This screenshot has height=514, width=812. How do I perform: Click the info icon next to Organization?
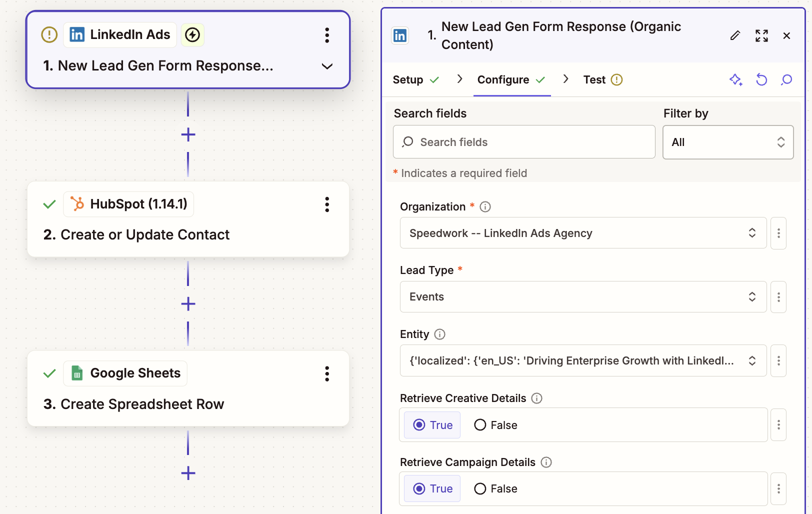pyautogui.click(x=485, y=207)
